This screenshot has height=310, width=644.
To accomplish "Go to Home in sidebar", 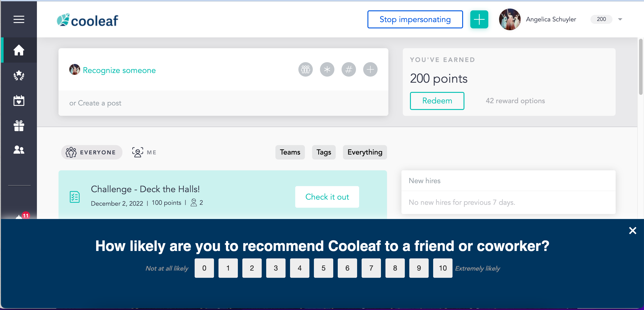I will (x=19, y=50).
